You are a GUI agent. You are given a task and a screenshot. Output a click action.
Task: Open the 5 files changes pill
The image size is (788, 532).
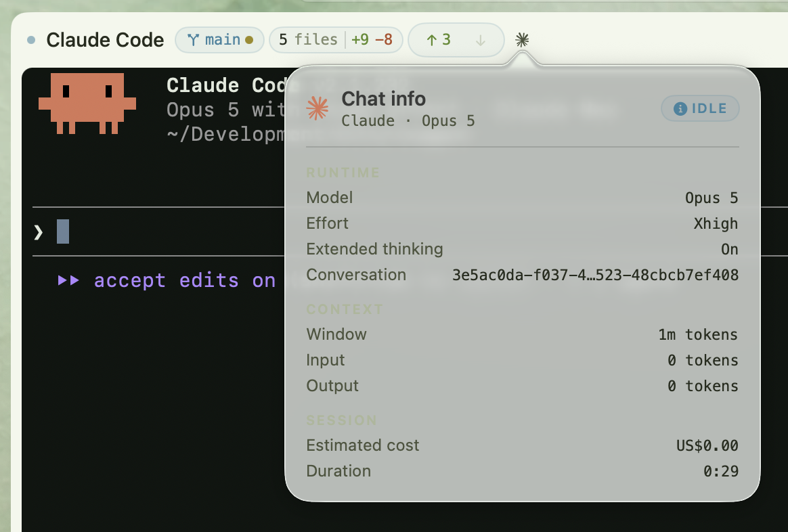coord(336,40)
